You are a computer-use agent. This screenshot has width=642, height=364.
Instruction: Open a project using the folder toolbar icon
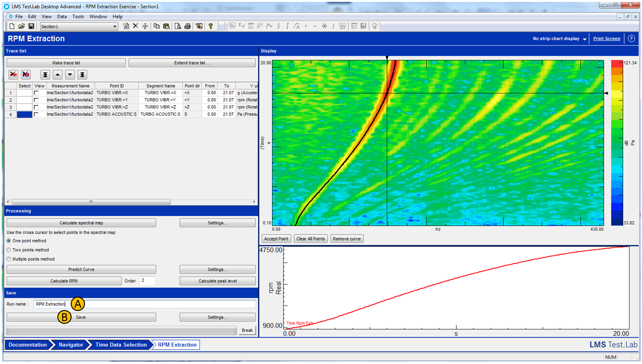tap(22, 26)
